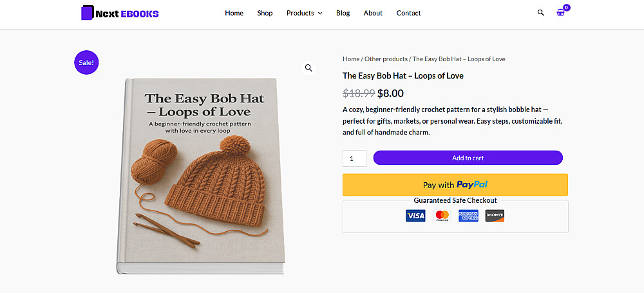Screen dimensions: 644x293
Task: Navigate to the About page
Action: click(x=373, y=13)
